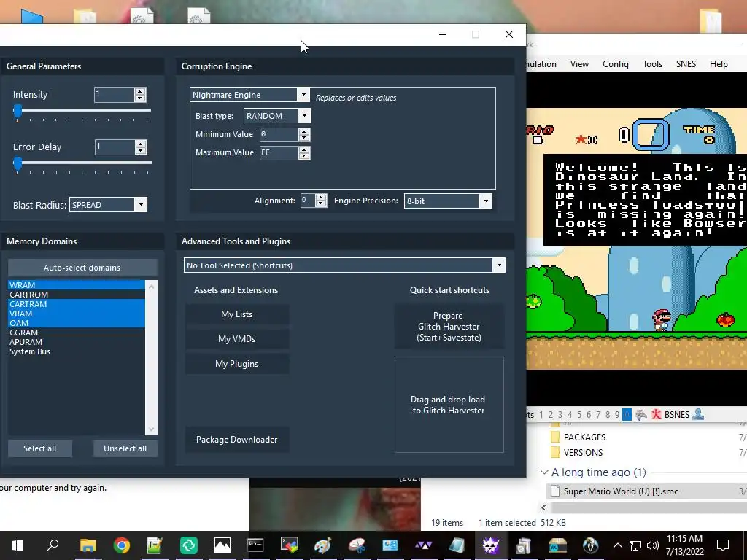This screenshot has width=747, height=560.
Task: Toggle CARTRAM memory domain selection
Action: [76, 304]
